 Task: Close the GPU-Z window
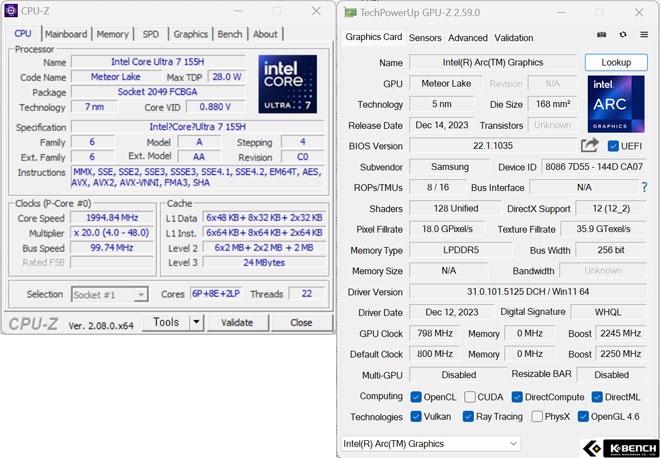click(639, 13)
